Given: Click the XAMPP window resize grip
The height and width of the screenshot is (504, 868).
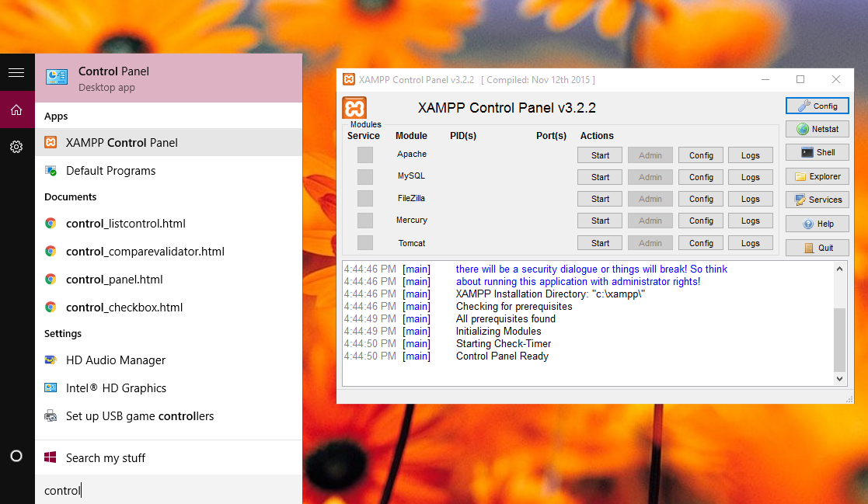Looking at the screenshot, I should [x=849, y=399].
